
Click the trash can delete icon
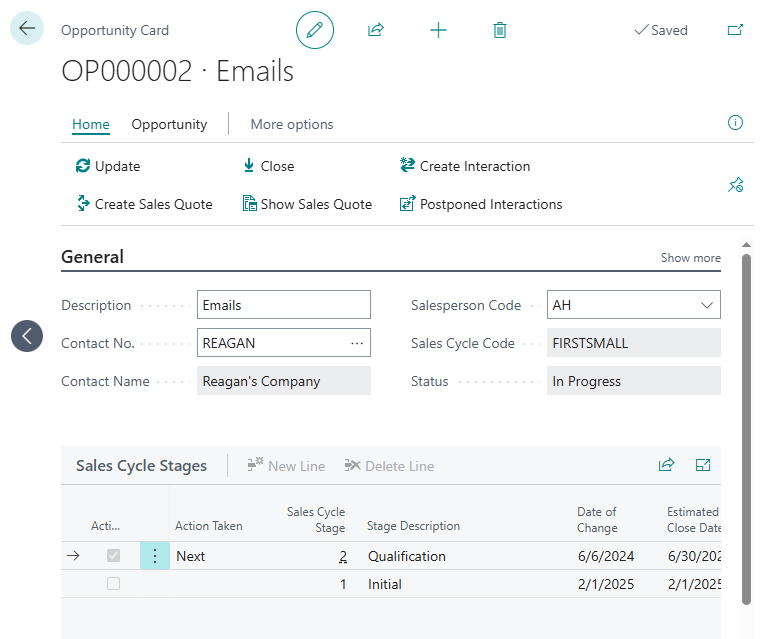(x=500, y=30)
